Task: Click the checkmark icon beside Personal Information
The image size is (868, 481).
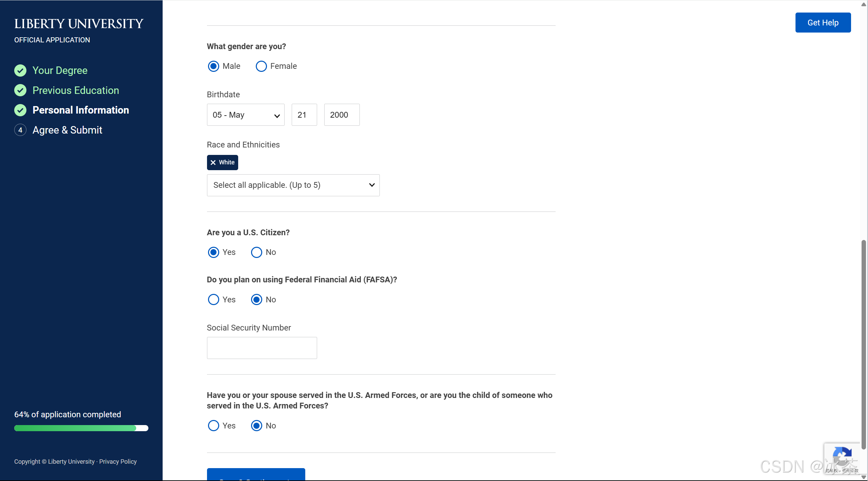Action: 20,110
